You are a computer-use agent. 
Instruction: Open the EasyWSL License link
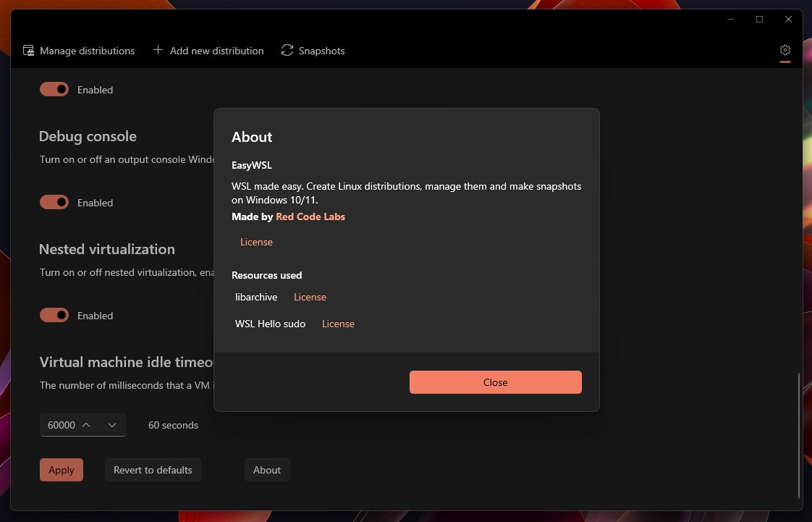click(x=256, y=242)
